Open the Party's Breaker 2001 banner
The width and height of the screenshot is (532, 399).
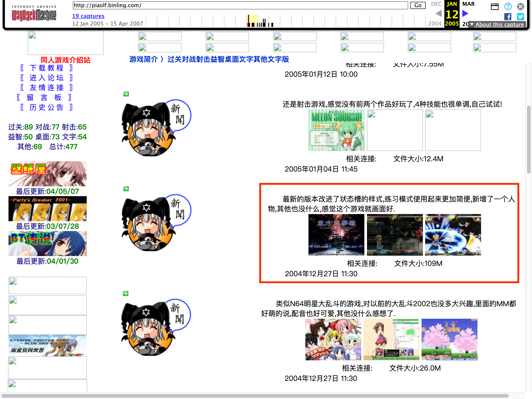pos(48,209)
